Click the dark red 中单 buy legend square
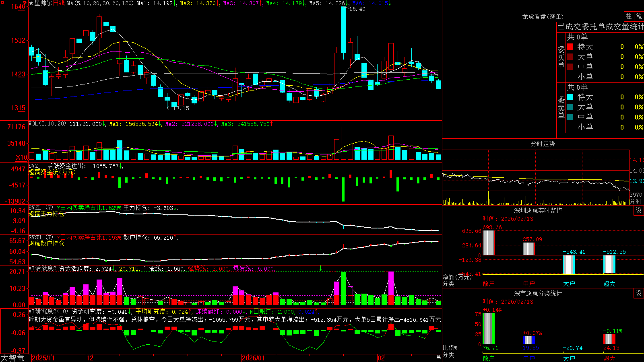Screen dimensions: 644x362 click(x=570, y=67)
